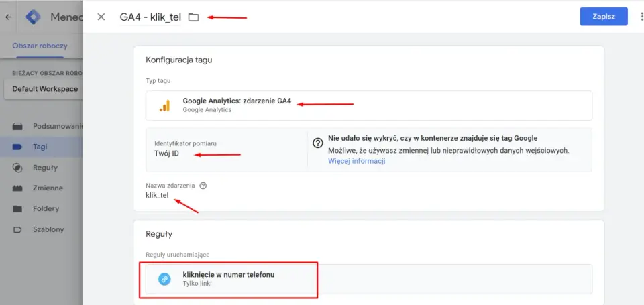This screenshot has height=305, width=644.
Task: Click the Foldery folder icon
Action: pyautogui.click(x=17, y=209)
